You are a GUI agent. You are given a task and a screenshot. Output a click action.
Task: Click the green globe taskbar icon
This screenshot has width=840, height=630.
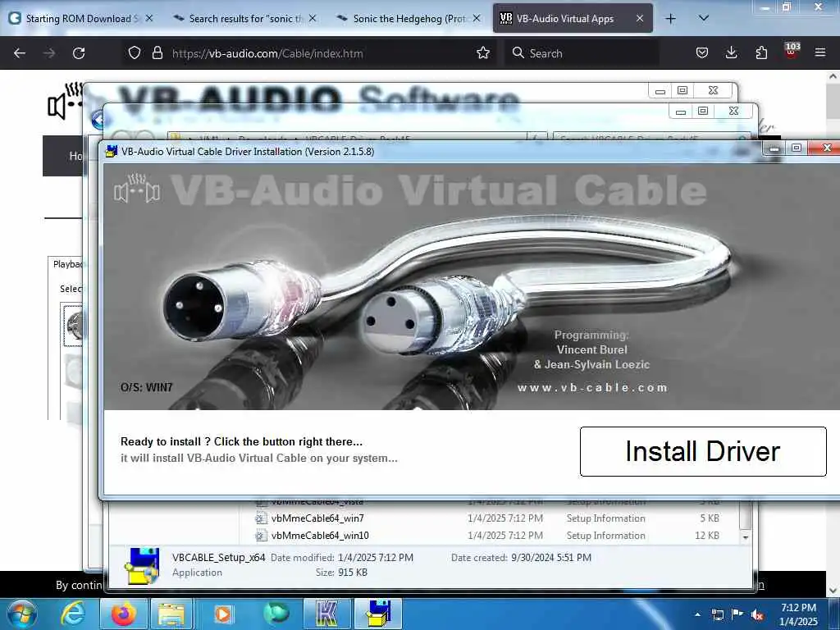(276, 614)
